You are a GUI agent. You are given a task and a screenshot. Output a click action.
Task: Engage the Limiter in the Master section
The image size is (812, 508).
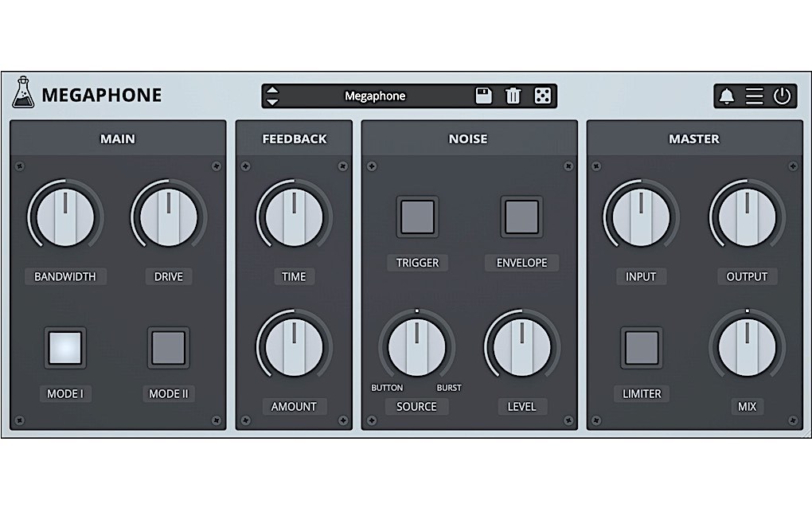[641, 346]
